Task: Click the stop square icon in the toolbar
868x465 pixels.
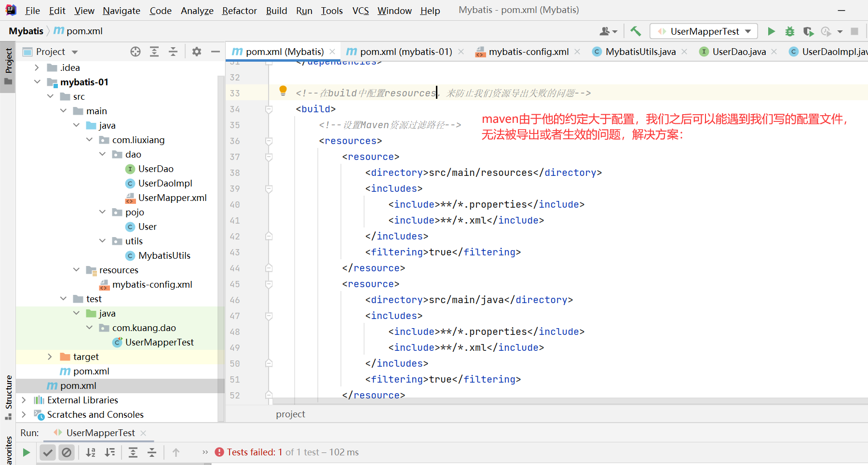Action: click(x=854, y=31)
